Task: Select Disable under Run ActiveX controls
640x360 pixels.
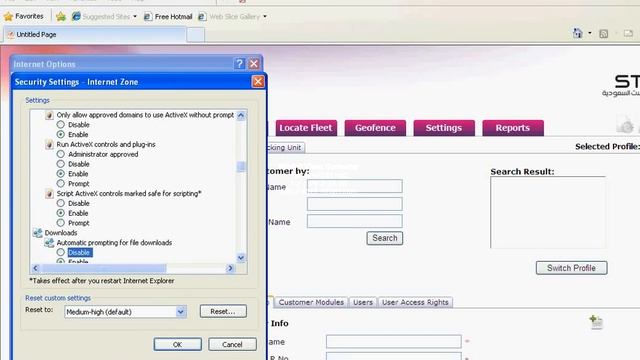Action: [x=61, y=164]
